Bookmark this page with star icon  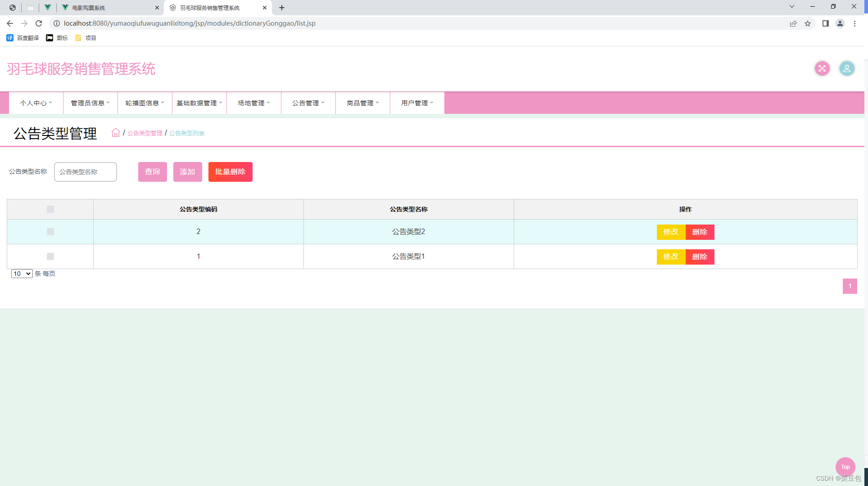tap(808, 23)
